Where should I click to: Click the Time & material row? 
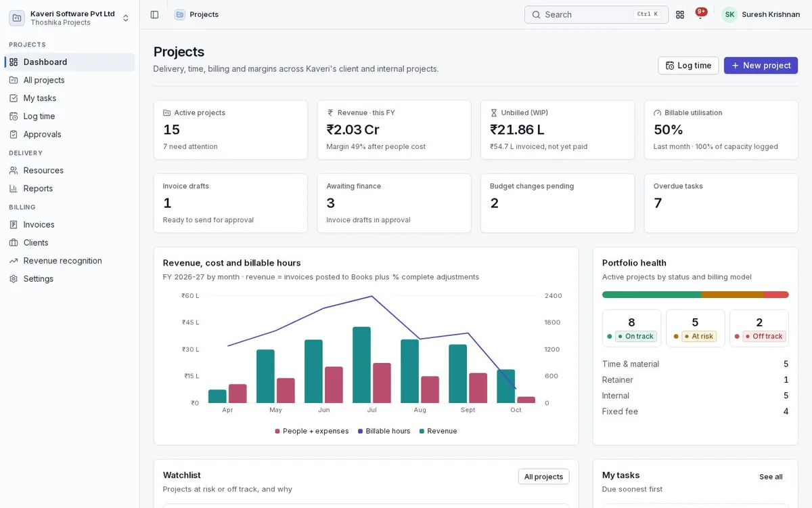tap(696, 364)
